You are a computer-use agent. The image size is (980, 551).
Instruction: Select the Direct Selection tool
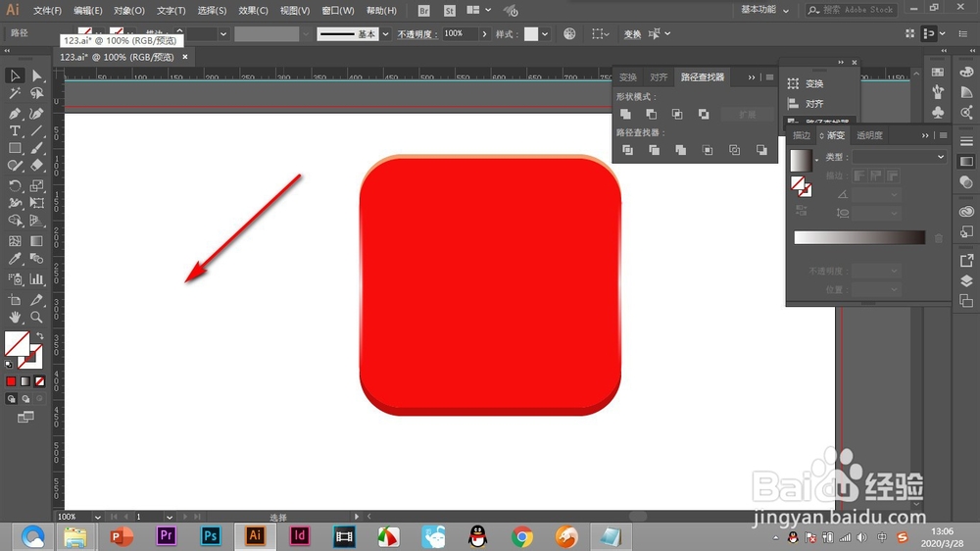tap(37, 75)
